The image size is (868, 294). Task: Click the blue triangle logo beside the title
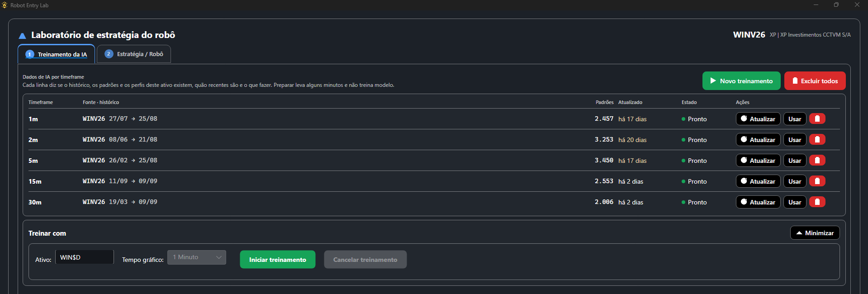point(22,36)
